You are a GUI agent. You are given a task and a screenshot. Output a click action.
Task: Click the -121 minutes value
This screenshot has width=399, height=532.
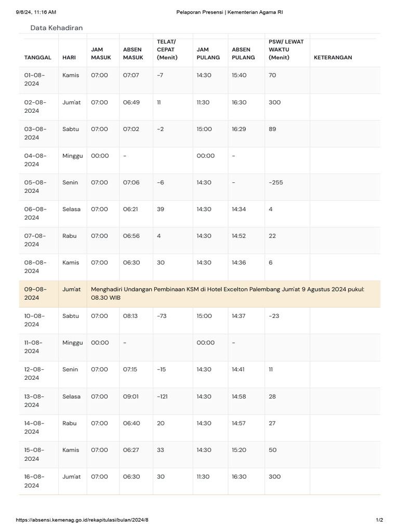coord(164,396)
